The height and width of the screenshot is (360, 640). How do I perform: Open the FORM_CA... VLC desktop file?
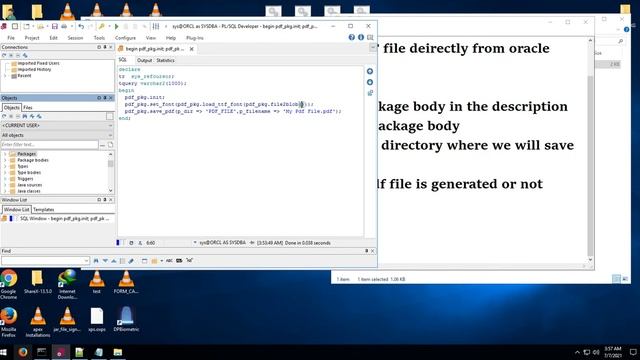pos(126,282)
